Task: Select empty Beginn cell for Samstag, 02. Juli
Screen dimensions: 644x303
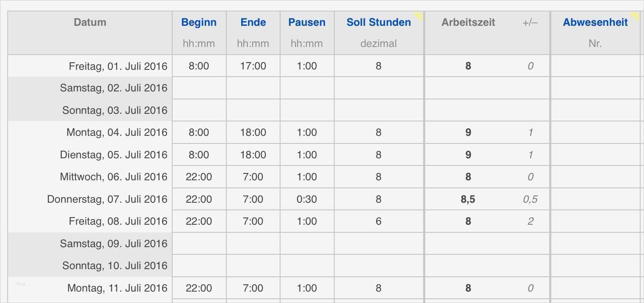Action: [x=199, y=88]
